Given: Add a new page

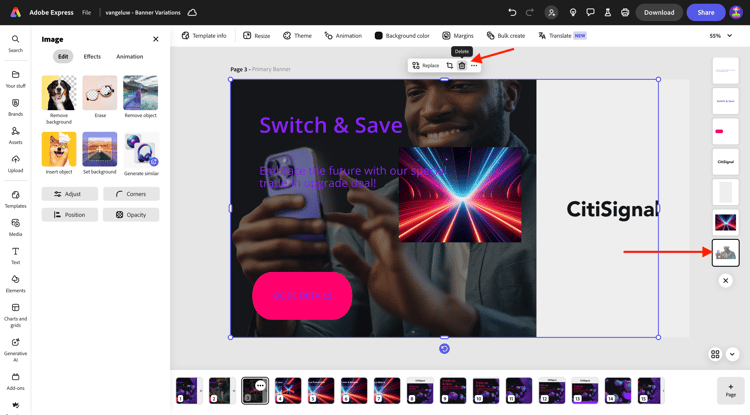Looking at the screenshot, I should coord(730,390).
